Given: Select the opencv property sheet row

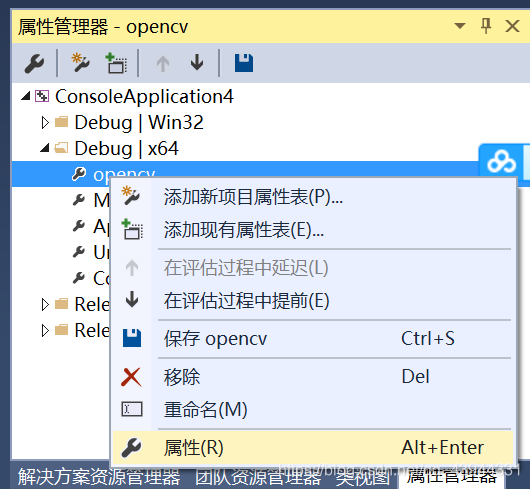Looking at the screenshot, I should click(x=245, y=174).
